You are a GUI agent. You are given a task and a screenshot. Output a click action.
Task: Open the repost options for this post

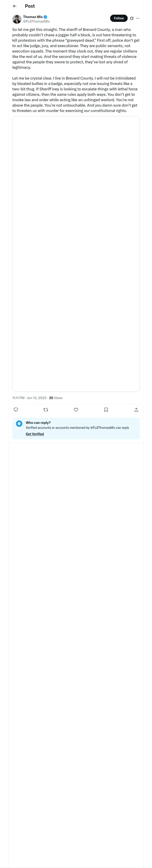coord(46,410)
